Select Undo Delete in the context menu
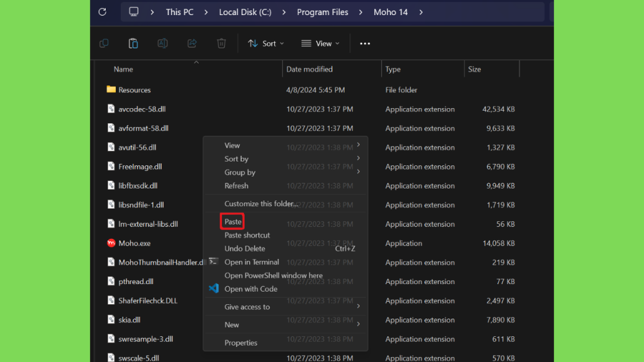Image resolution: width=644 pixels, height=362 pixels. pos(245,249)
